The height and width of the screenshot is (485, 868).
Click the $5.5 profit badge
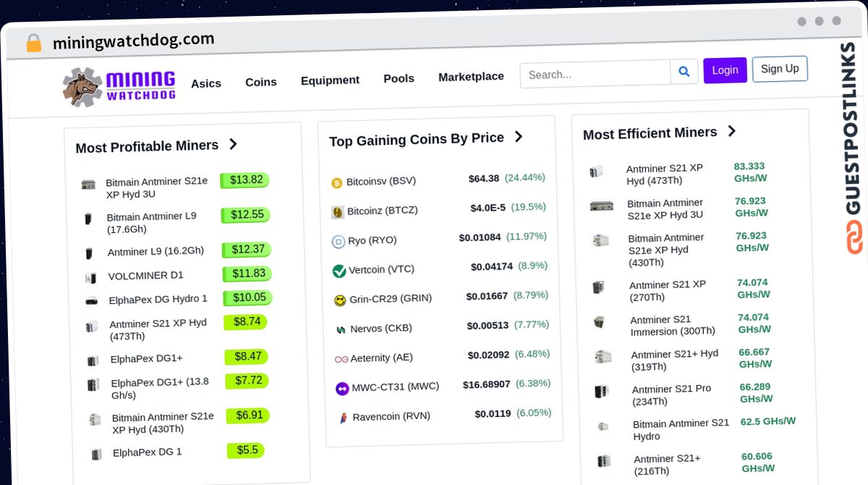pos(247,450)
